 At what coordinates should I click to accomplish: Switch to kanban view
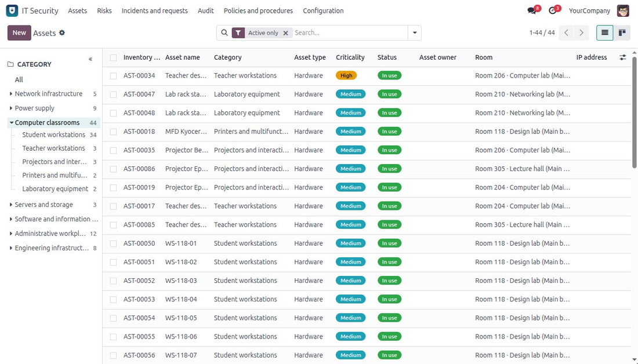622,32
